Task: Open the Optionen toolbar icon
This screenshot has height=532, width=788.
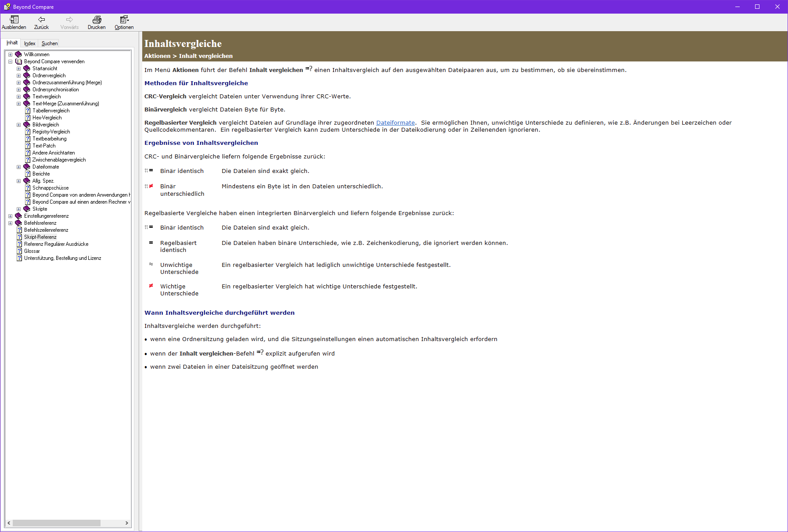Action: coord(124,19)
